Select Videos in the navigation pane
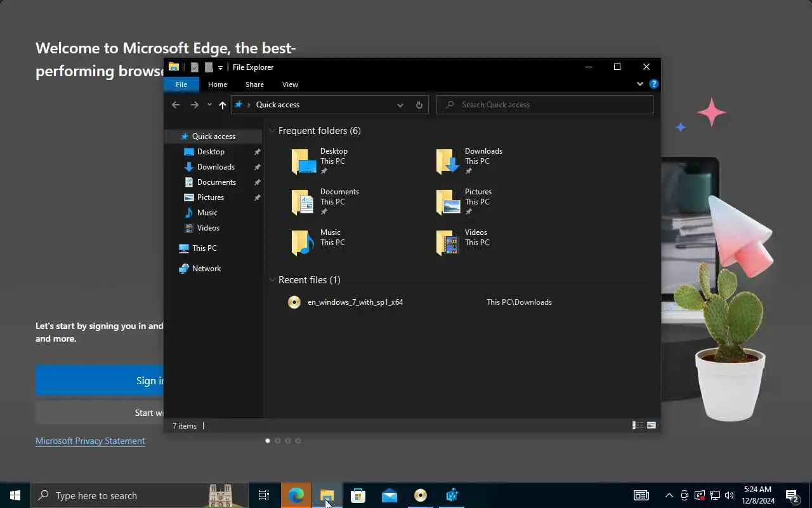 (x=208, y=228)
